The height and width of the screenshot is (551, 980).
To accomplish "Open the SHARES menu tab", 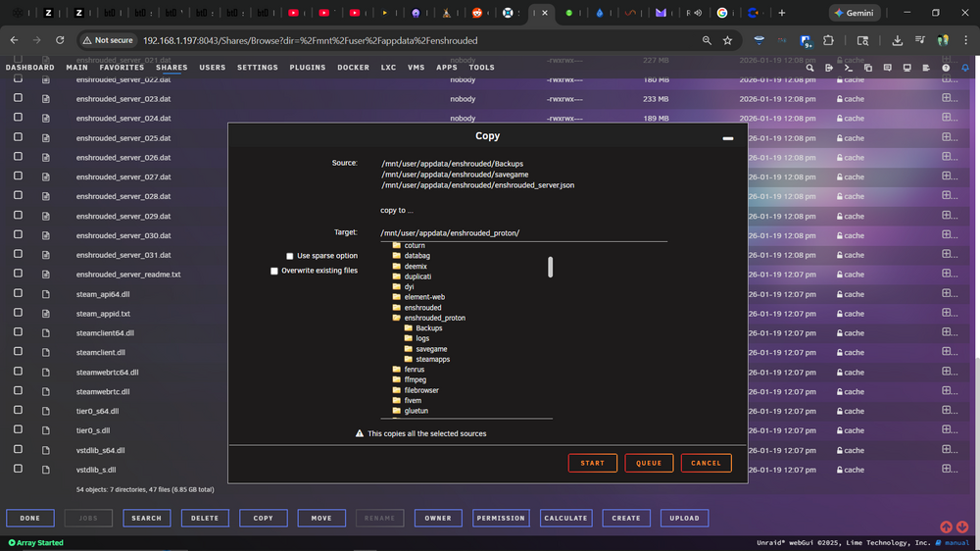I will [x=171, y=68].
